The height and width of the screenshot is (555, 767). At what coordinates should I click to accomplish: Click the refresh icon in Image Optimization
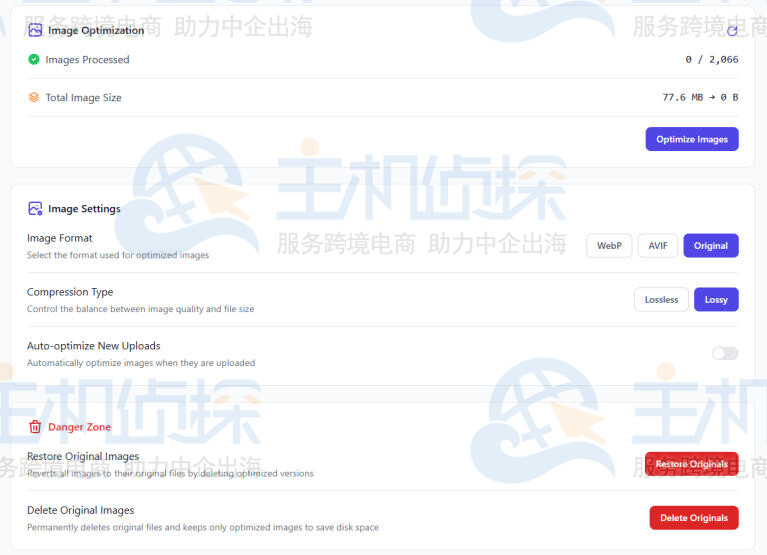pos(732,31)
